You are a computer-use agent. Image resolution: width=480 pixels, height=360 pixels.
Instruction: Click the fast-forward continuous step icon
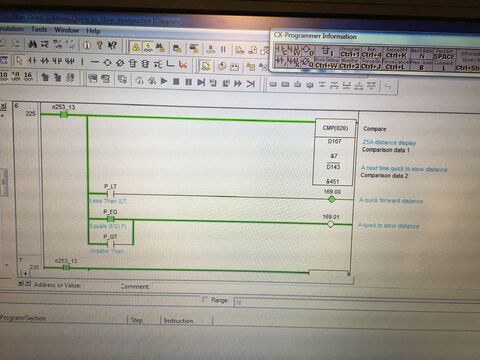point(238,83)
